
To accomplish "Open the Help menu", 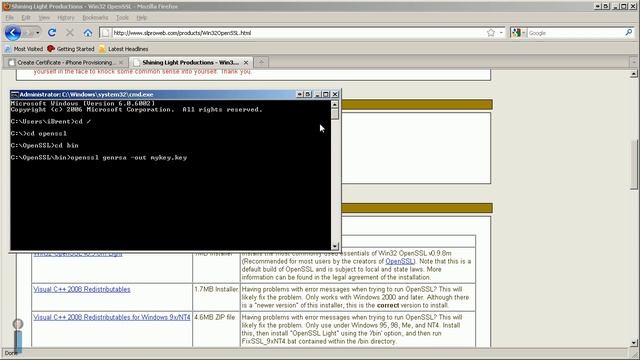I will [142, 18].
